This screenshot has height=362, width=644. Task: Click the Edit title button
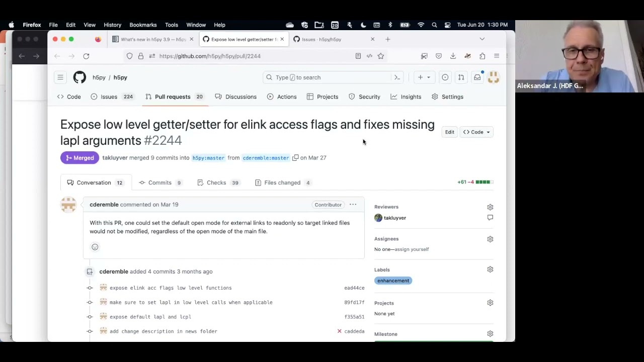[x=449, y=132]
